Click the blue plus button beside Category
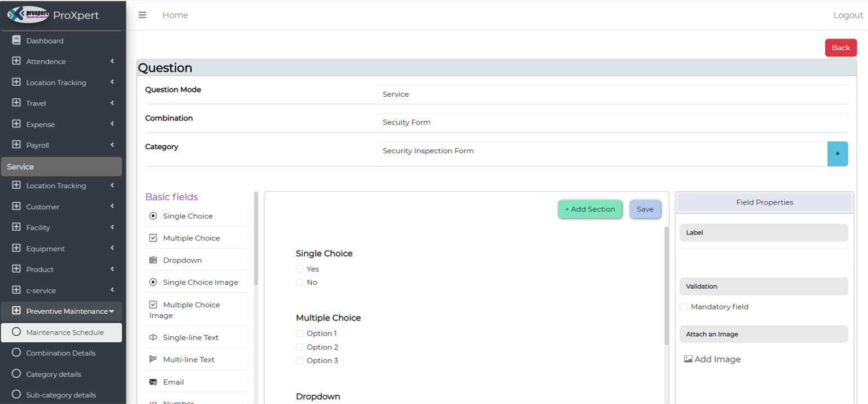 [837, 154]
